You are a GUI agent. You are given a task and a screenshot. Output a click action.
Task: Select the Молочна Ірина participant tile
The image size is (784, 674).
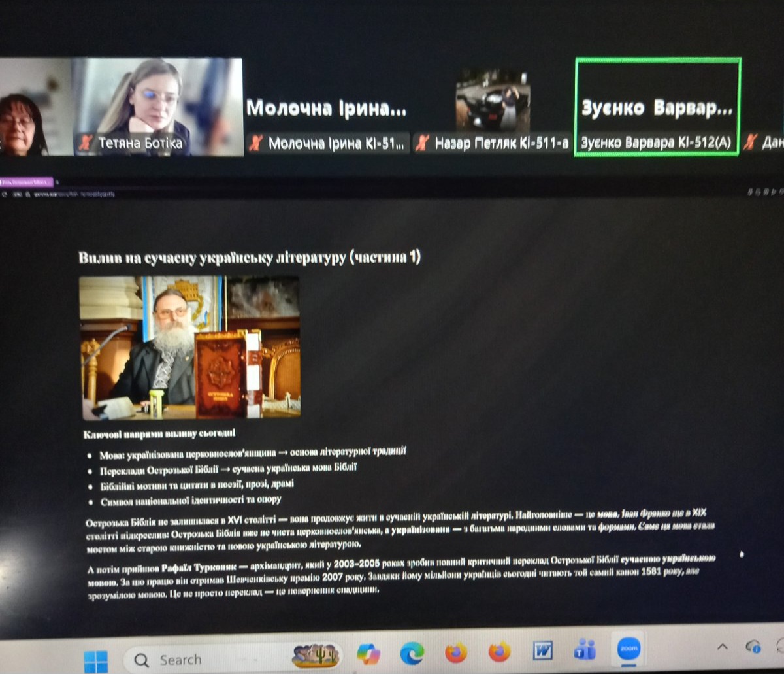[327, 108]
